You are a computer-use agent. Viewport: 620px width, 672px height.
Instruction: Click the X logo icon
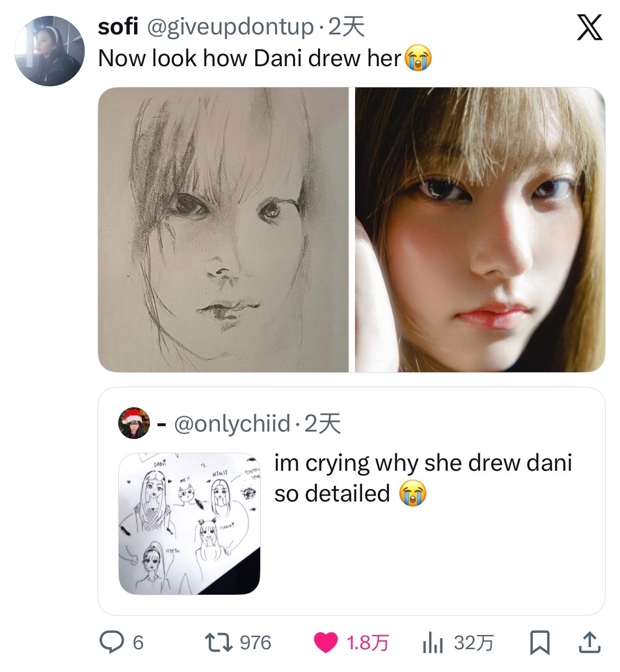[x=589, y=28]
